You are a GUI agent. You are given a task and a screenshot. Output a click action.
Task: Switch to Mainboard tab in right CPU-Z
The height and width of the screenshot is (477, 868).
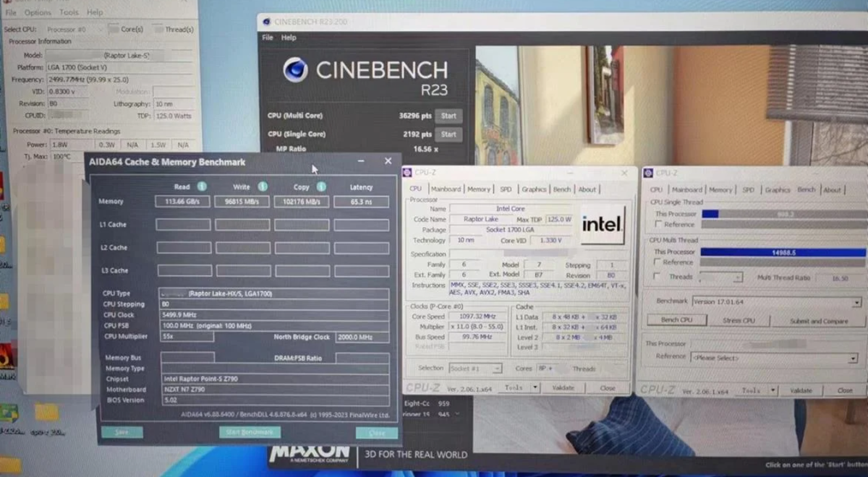(x=687, y=190)
